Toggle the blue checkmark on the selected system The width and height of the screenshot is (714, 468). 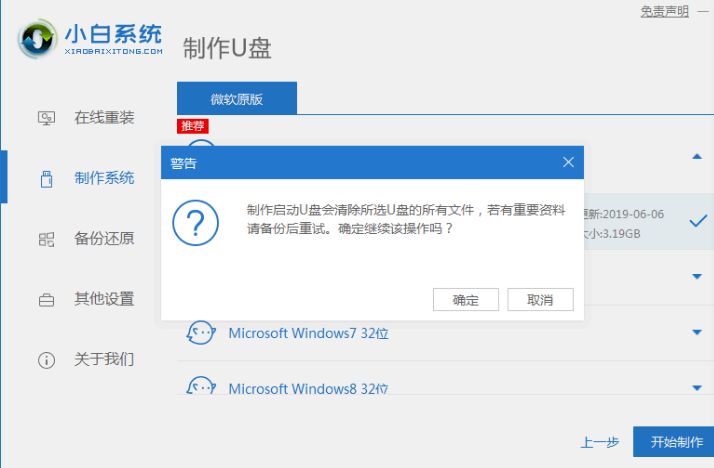(699, 221)
